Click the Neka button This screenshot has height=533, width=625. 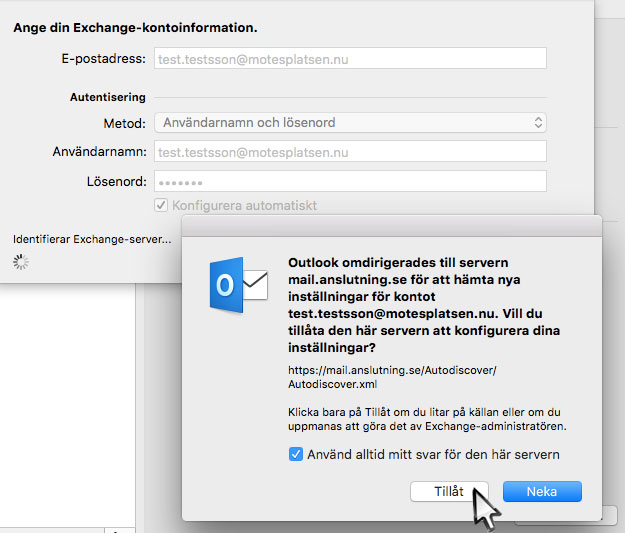click(542, 491)
